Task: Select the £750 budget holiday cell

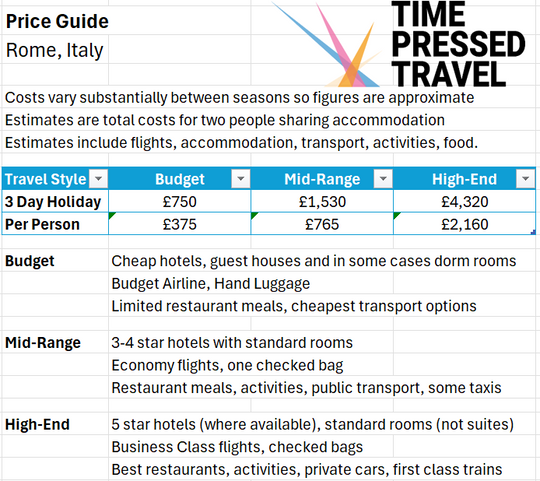Action: tap(179, 201)
